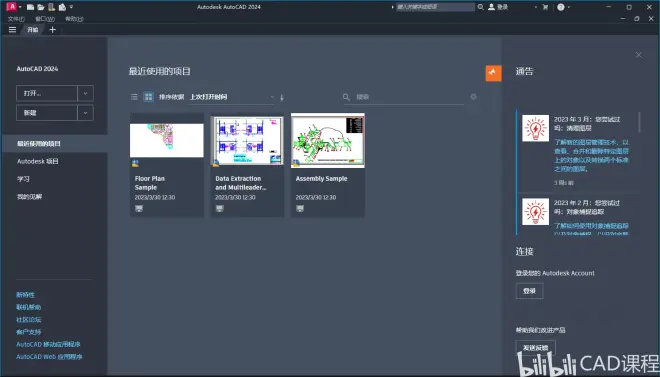Image resolution: width=660 pixels, height=377 pixels.
Task: Reverse the sort order arrow
Action: (x=282, y=97)
